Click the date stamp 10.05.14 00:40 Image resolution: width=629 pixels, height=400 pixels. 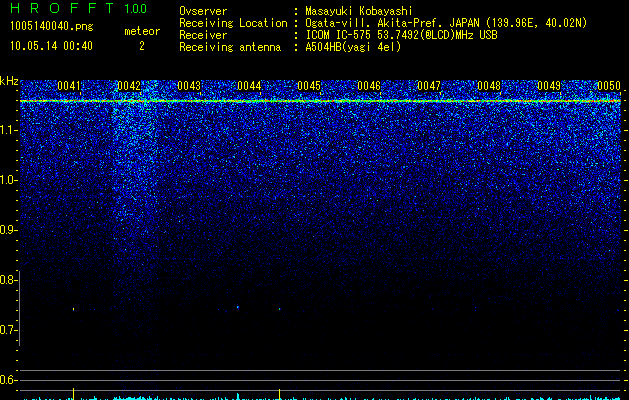coord(51,46)
